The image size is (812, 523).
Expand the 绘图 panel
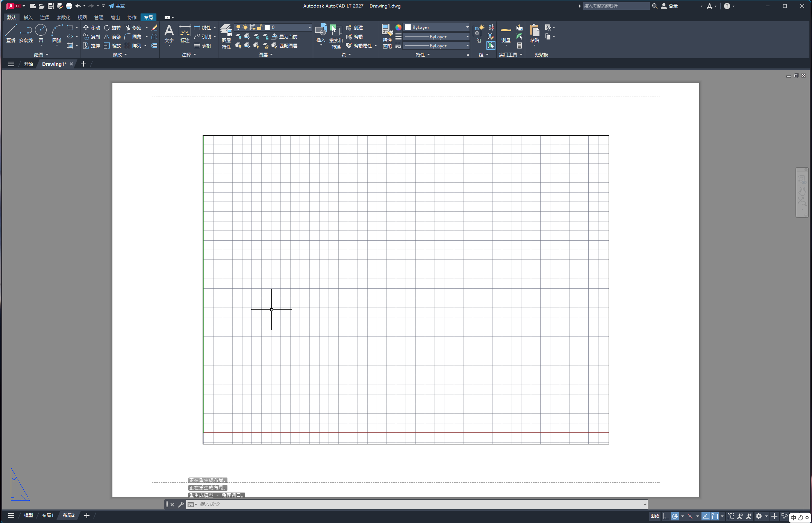pyautogui.click(x=41, y=55)
